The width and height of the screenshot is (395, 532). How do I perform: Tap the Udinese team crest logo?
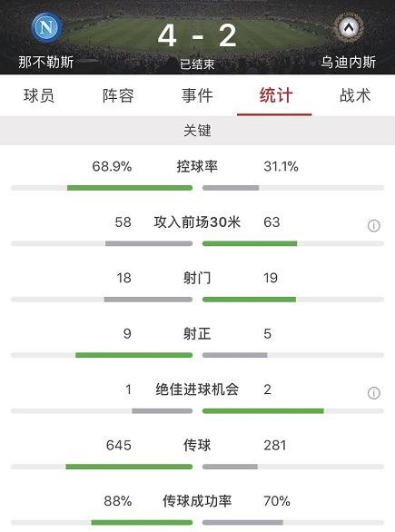click(x=349, y=27)
